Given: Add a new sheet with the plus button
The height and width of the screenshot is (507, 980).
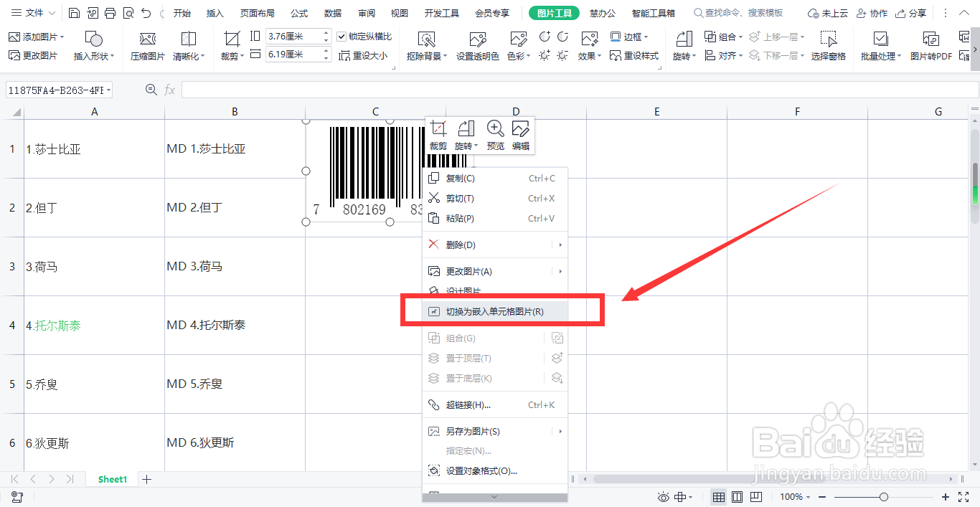Looking at the screenshot, I should [147, 479].
